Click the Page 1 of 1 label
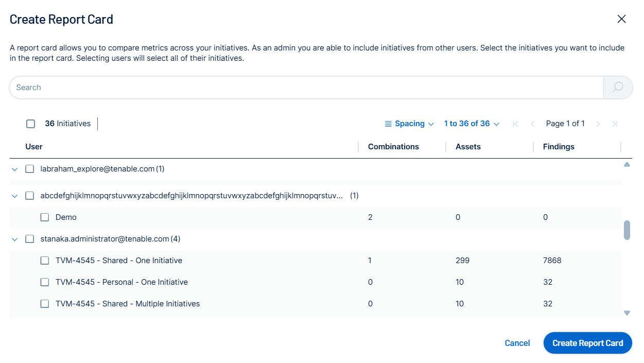Viewport: 644px width, 363px height. (x=565, y=124)
